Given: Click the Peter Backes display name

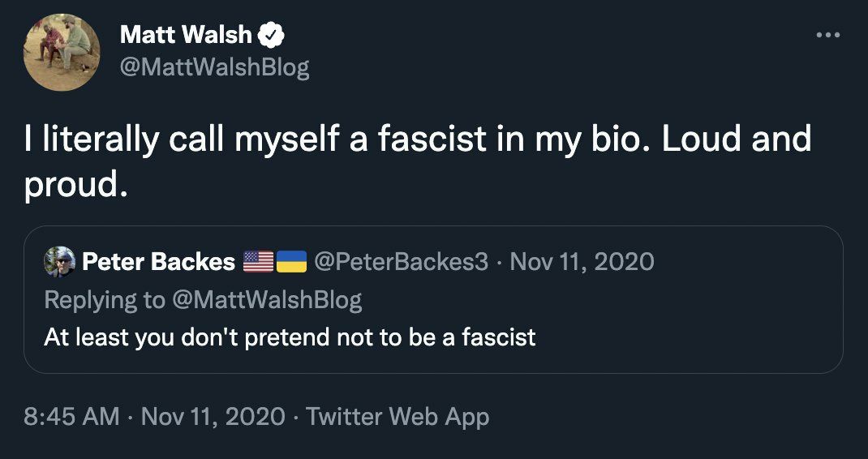Looking at the screenshot, I should pyautogui.click(x=159, y=261).
